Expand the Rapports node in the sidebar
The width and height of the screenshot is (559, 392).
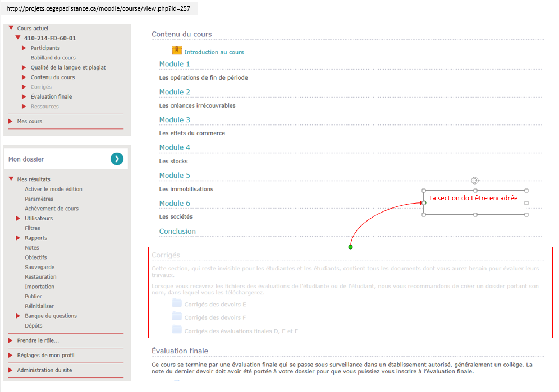(x=19, y=238)
